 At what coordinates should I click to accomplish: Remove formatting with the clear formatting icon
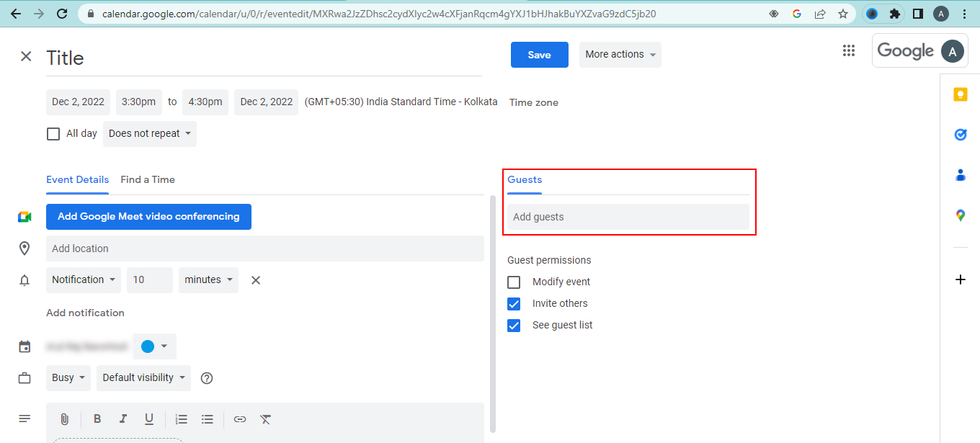265,419
